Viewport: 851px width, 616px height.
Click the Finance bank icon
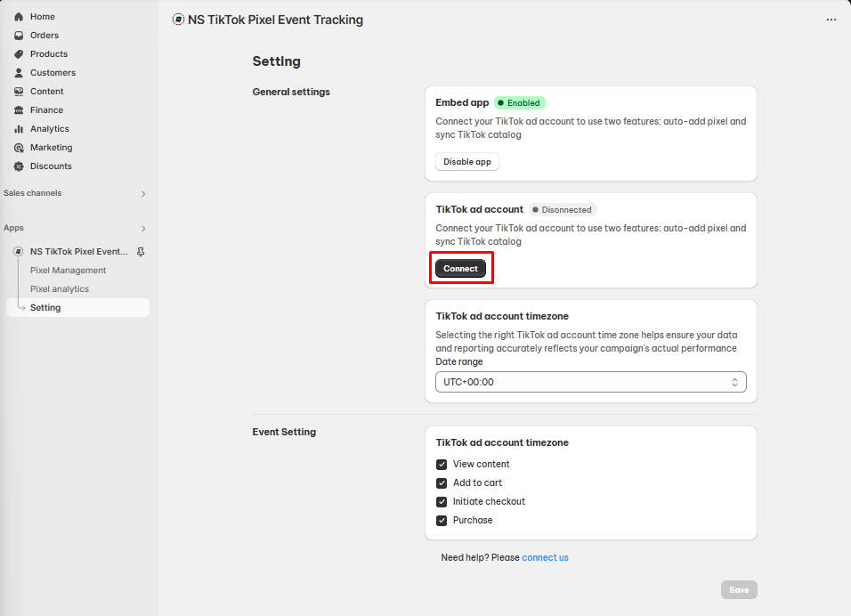[19, 110]
